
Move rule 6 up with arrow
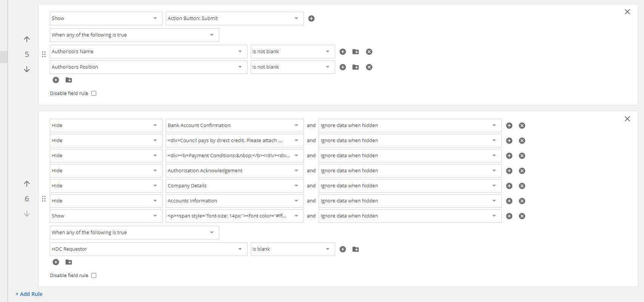(27, 184)
